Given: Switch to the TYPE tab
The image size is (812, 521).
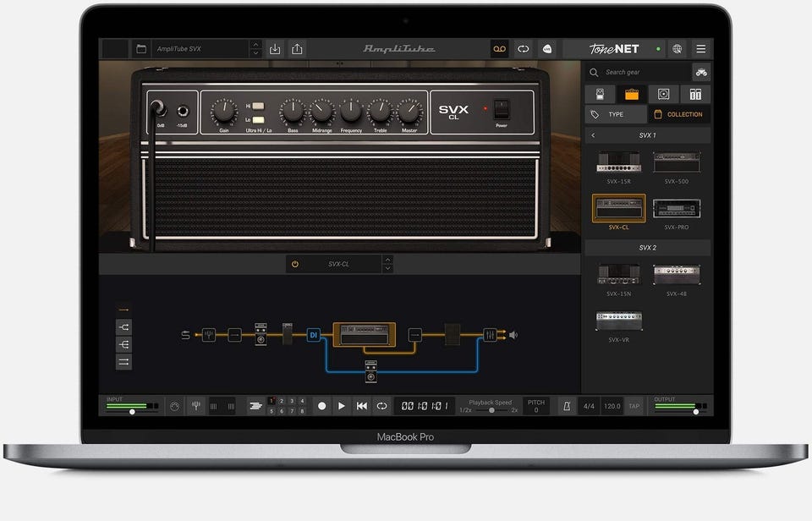Looking at the screenshot, I should 615,114.
